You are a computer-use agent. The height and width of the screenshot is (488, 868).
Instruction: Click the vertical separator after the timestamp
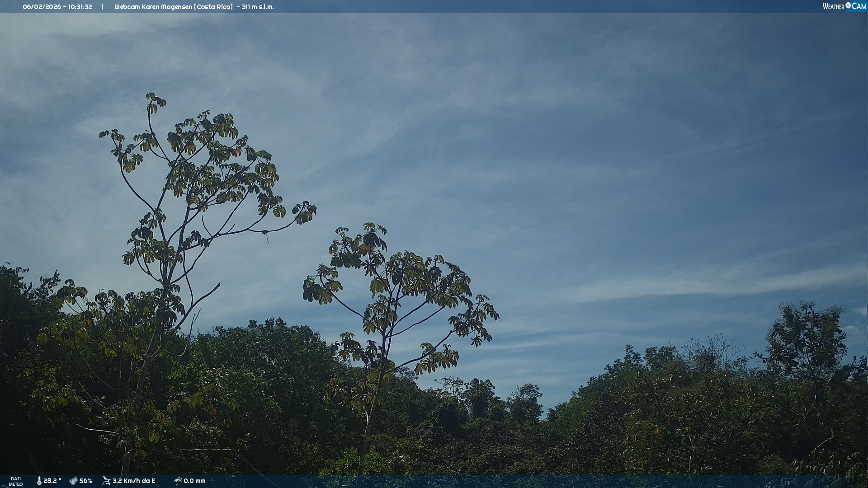tap(102, 7)
